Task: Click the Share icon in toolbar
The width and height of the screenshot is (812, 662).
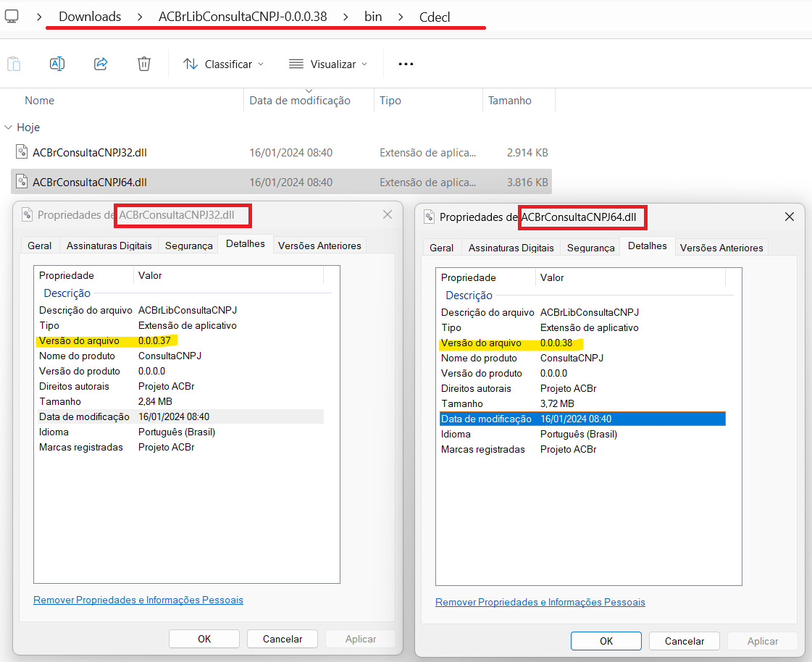Action: [x=101, y=64]
